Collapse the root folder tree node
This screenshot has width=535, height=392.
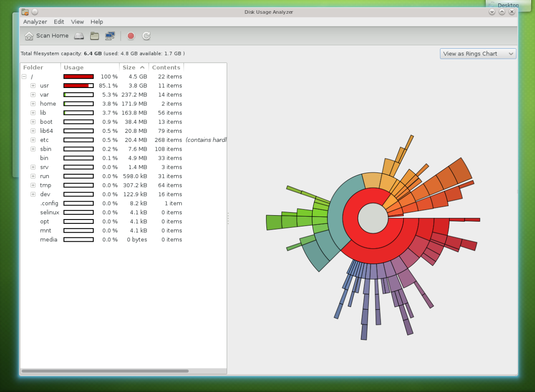coord(24,77)
